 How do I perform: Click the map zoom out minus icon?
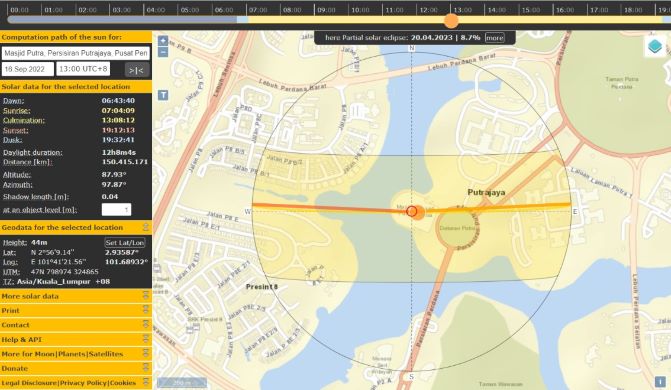pos(163,52)
